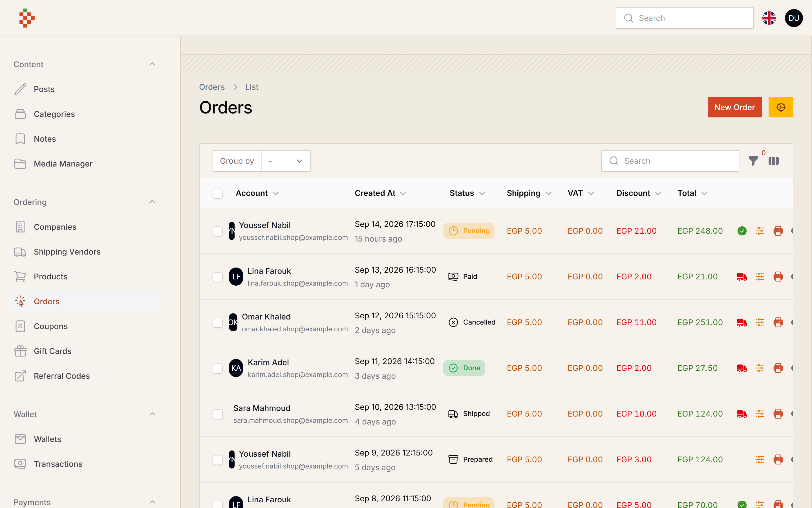Print the EGP 248.00 Pending order
Image resolution: width=812 pixels, height=508 pixels.
(778, 231)
